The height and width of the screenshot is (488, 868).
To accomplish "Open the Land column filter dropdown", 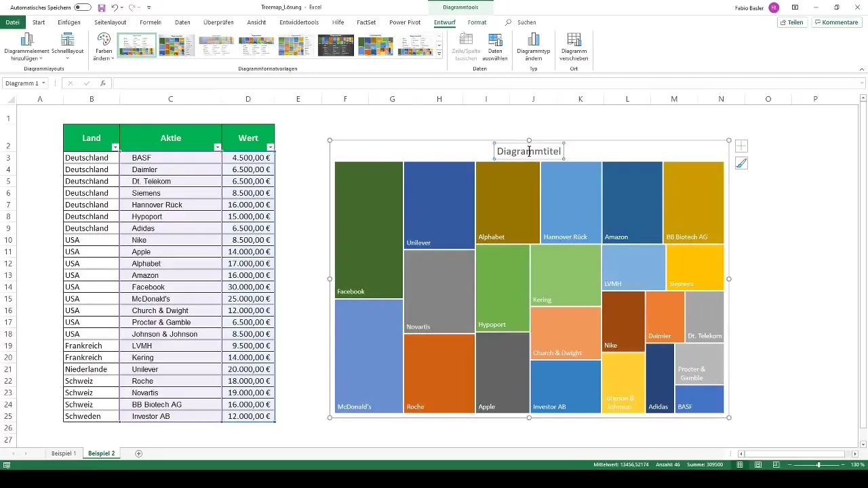I will pos(115,147).
